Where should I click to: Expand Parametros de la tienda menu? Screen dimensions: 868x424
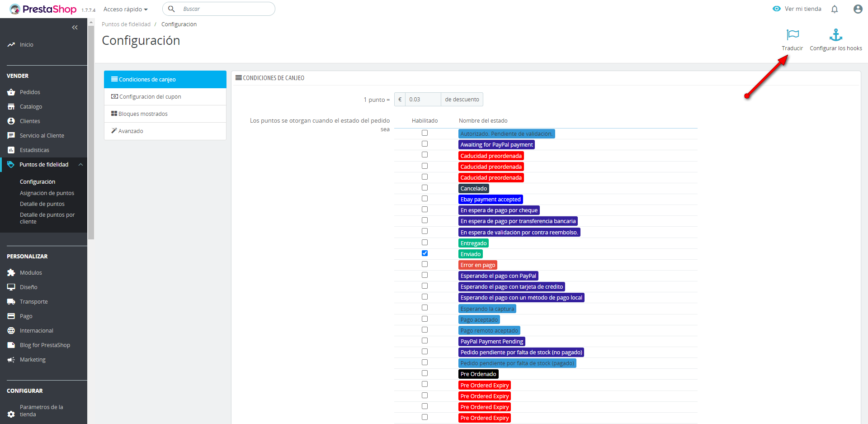(41, 410)
